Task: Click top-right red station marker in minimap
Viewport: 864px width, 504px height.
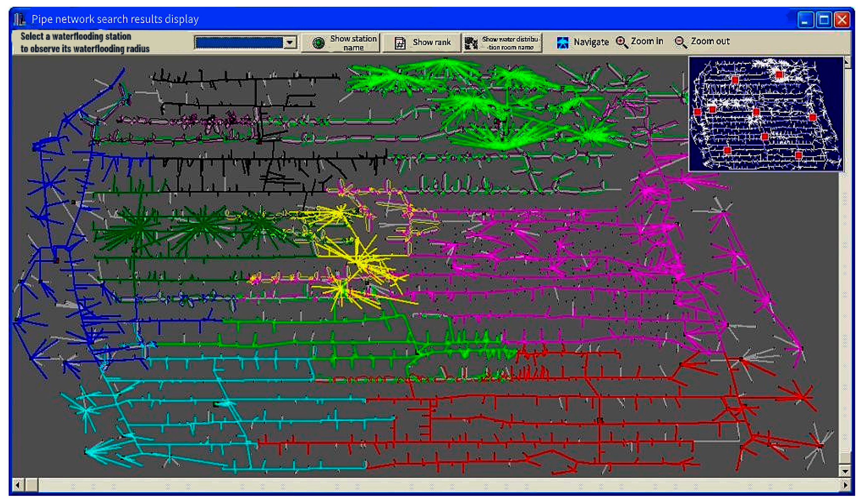Action: pyautogui.click(x=779, y=74)
